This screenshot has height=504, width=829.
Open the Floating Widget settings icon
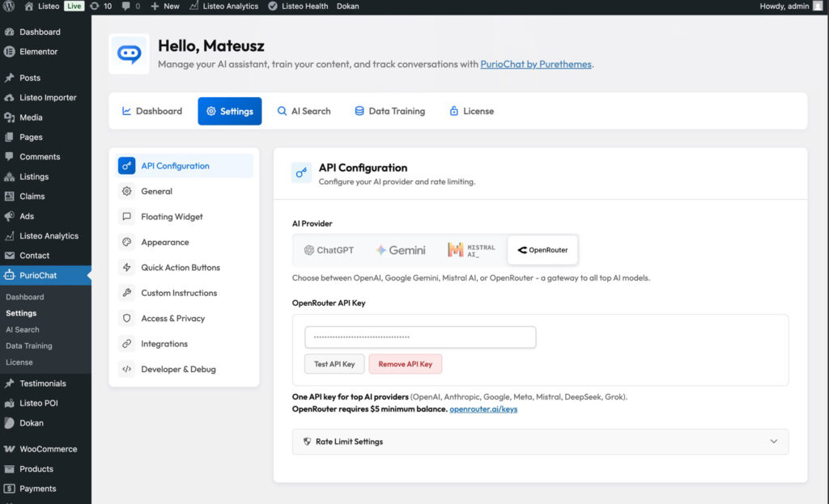click(x=127, y=217)
